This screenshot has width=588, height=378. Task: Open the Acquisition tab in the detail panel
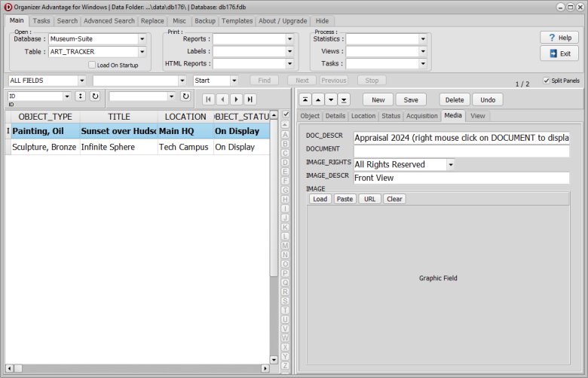(422, 116)
